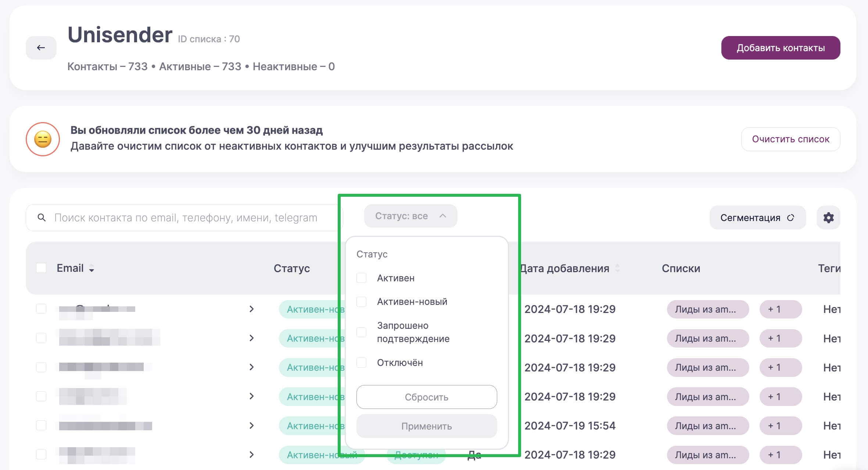Click Применить in status filter
This screenshot has height=470, width=868.
tap(427, 426)
